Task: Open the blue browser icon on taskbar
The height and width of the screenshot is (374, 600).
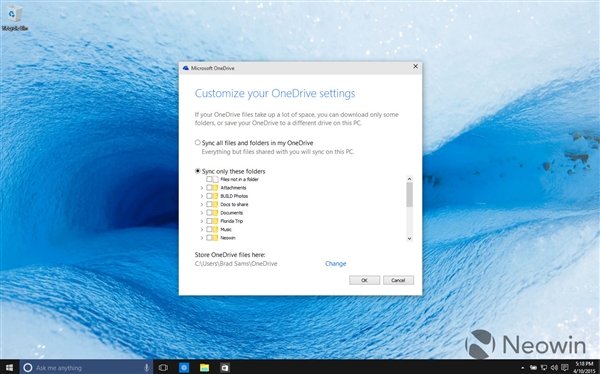Action: (x=184, y=367)
